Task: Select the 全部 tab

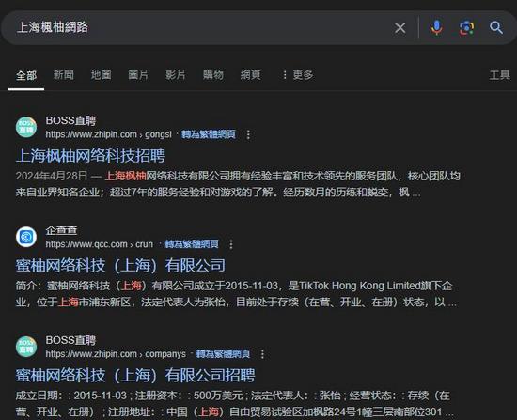Action: tap(26, 75)
